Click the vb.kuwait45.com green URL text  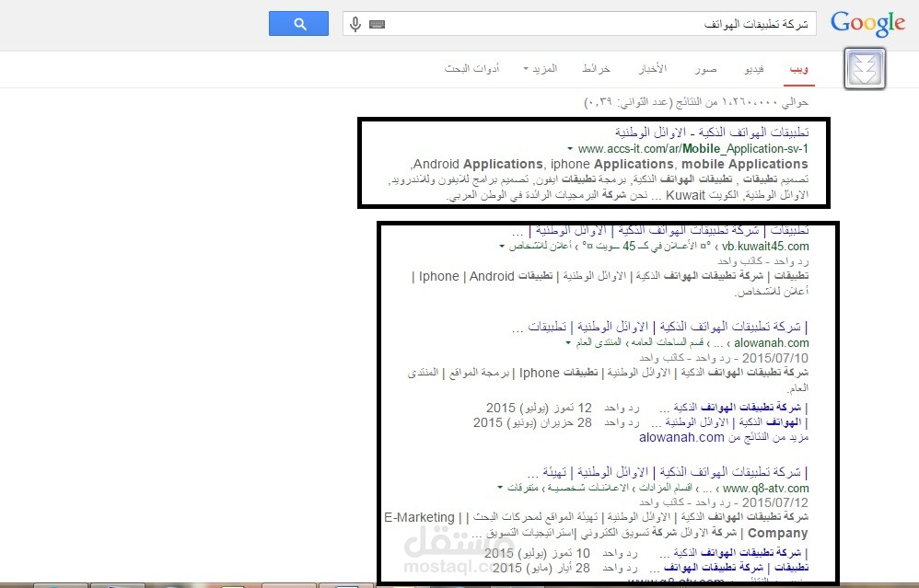click(765, 246)
